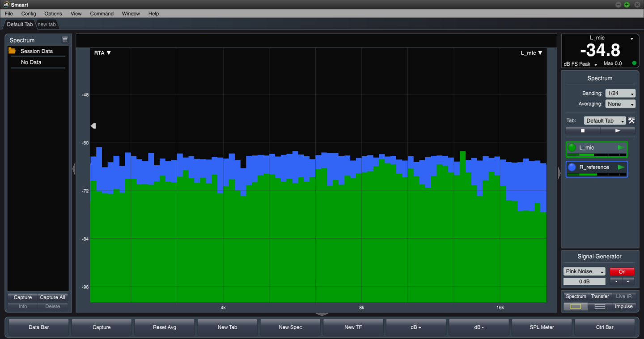Open the tab settings hammer-wrench icon
Image resolution: width=644 pixels, height=339 pixels.
[631, 120]
